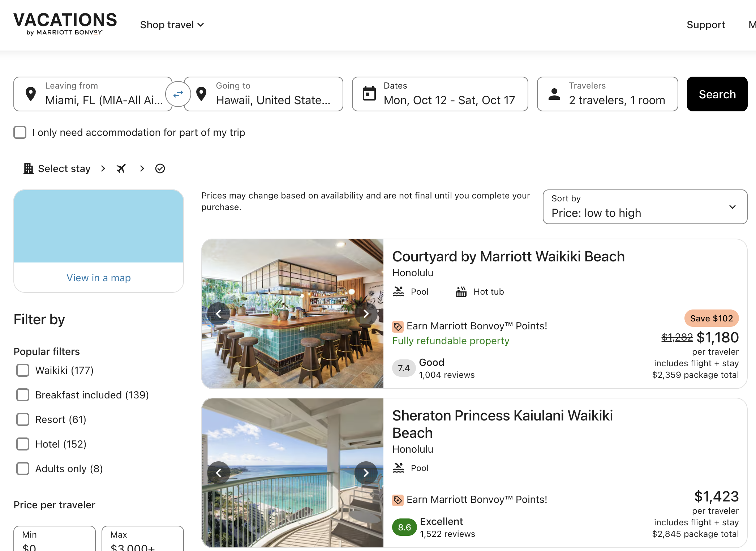Click the strikethrough $1,282 original price
Screen dimensions: 756x551
(x=677, y=337)
